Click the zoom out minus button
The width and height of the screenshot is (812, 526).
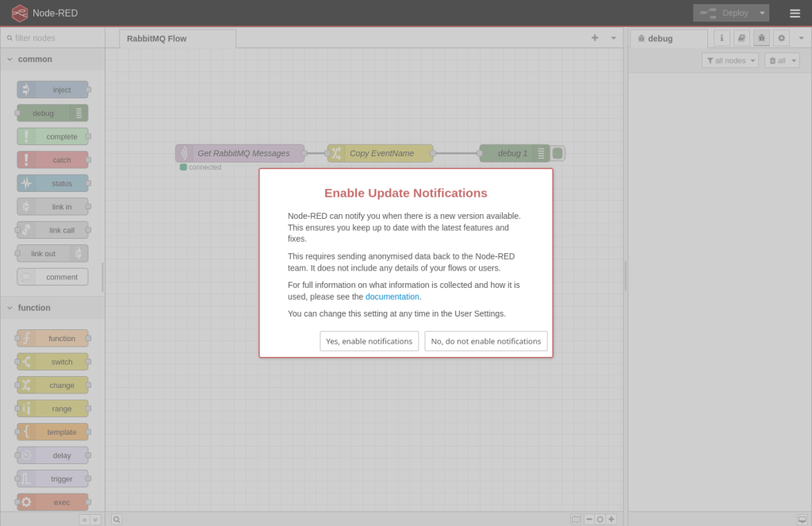[589, 519]
